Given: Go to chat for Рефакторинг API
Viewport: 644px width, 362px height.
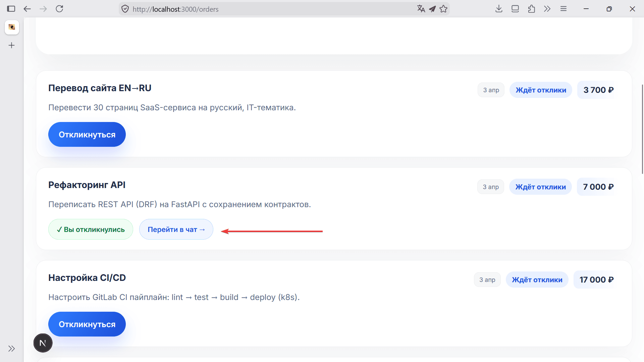Looking at the screenshot, I should (176, 229).
